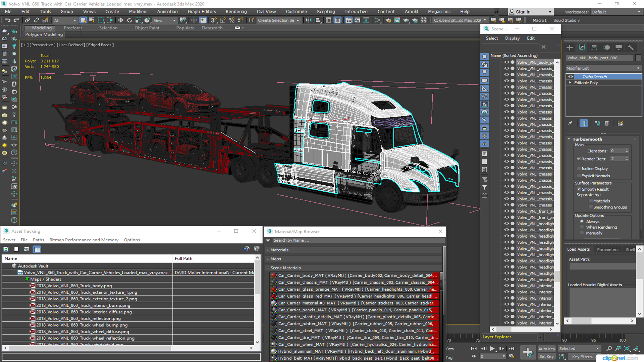Click the Sign In button
644x362 pixels.
coord(530,12)
